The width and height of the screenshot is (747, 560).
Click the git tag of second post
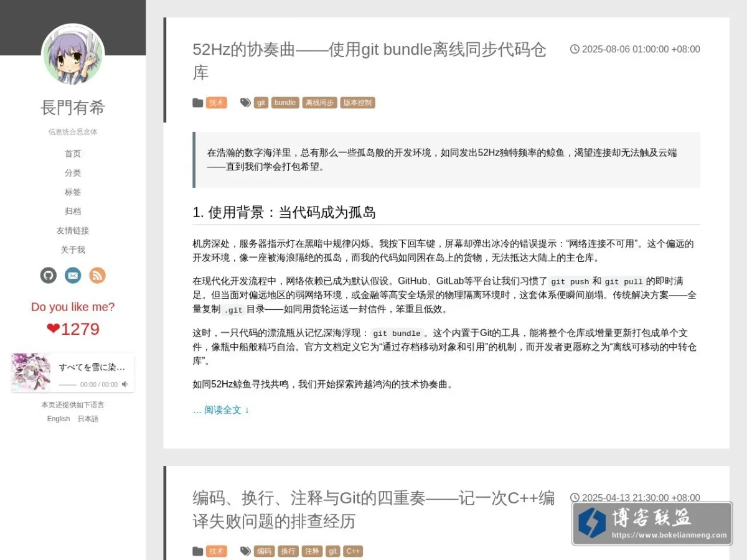pyautogui.click(x=333, y=551)
